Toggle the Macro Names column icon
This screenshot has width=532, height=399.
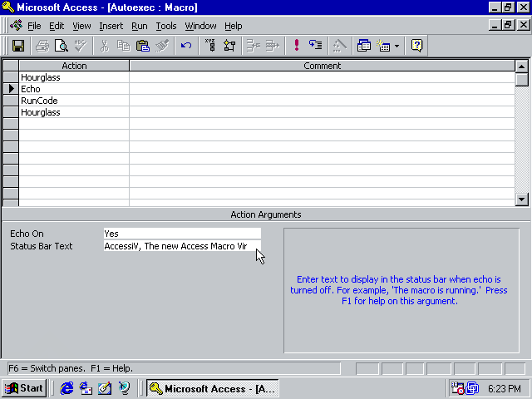tap(210, 46)
